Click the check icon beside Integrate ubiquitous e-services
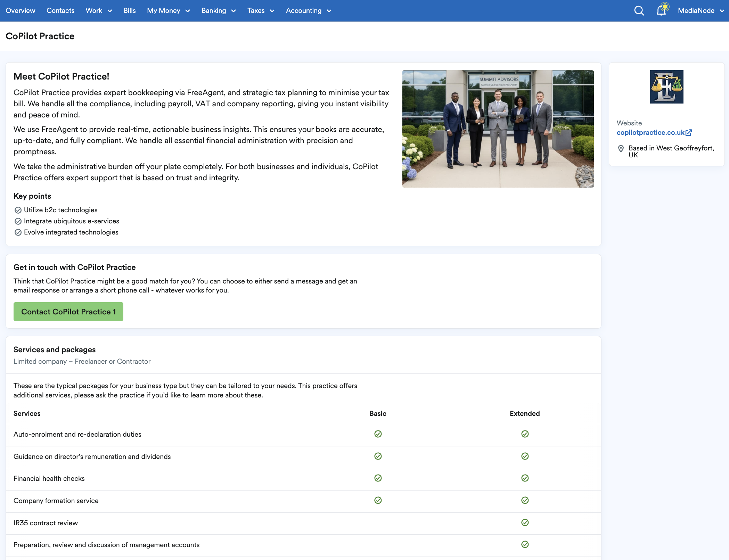Screen dimensions: 729x560 pos(18,221)
